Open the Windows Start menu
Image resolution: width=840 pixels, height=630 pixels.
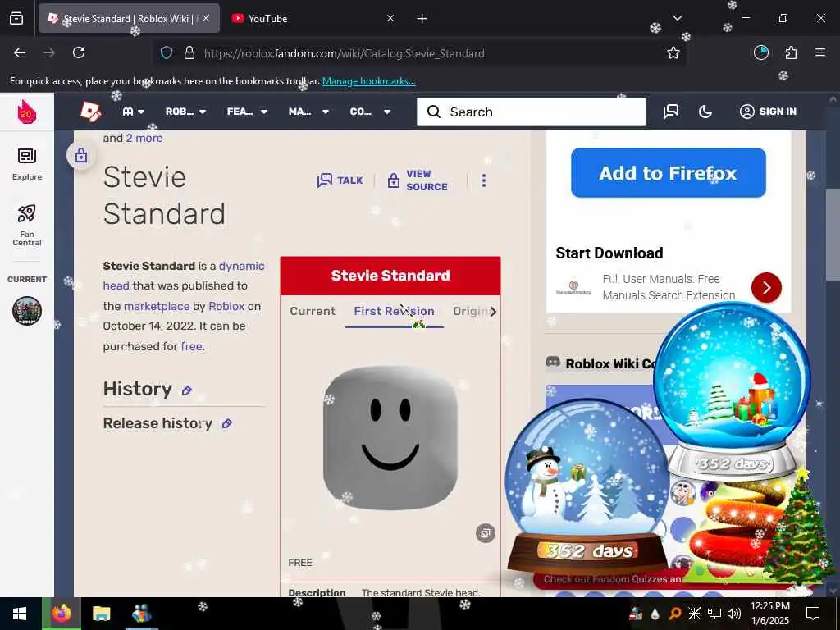coord(20,614)
